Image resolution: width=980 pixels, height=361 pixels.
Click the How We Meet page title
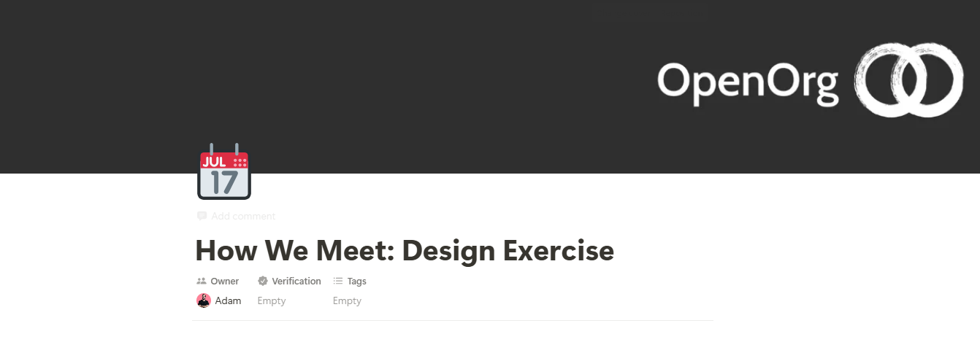(x=405, y=251)
